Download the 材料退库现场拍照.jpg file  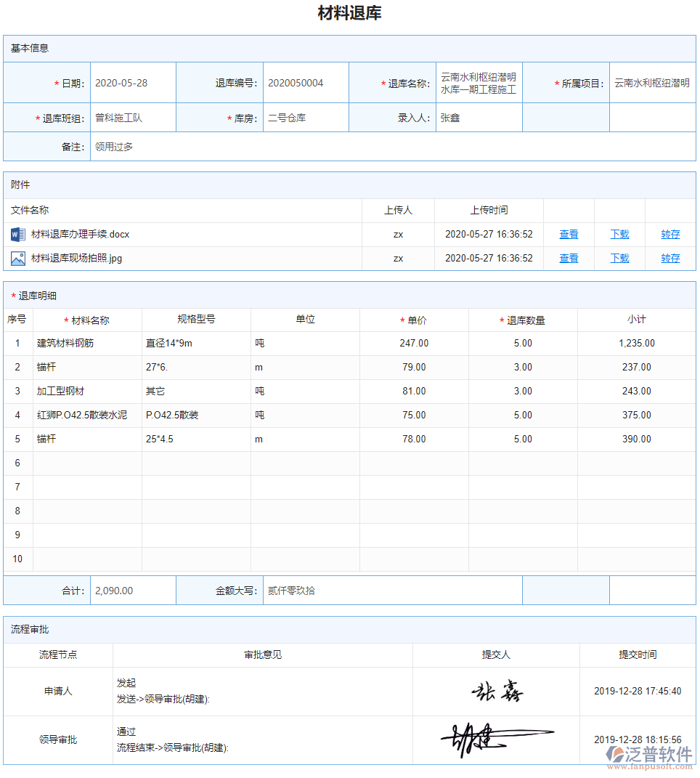click(619, 259)
